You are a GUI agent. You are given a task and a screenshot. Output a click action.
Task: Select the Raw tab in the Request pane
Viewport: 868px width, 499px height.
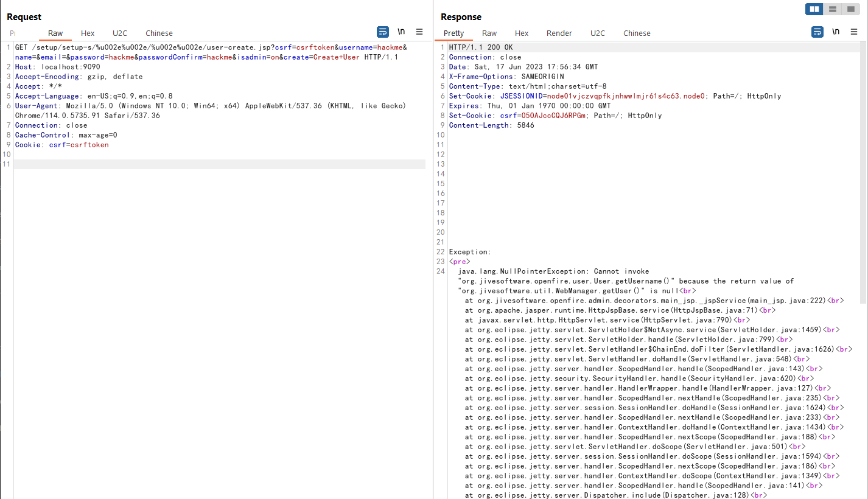tap(55, 33)
